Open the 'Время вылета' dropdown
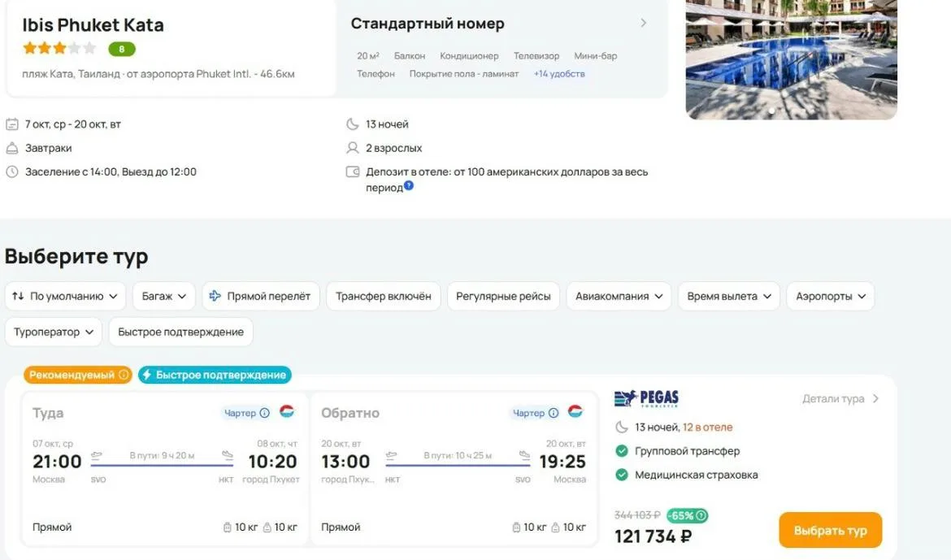Viewport: 951px width, 560px height. (x=728, y=296)
